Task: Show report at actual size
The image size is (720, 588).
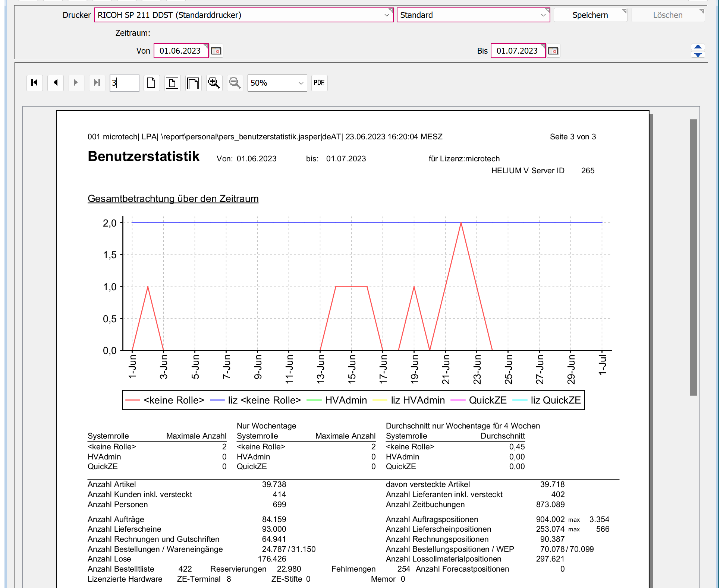Action: 151,83
